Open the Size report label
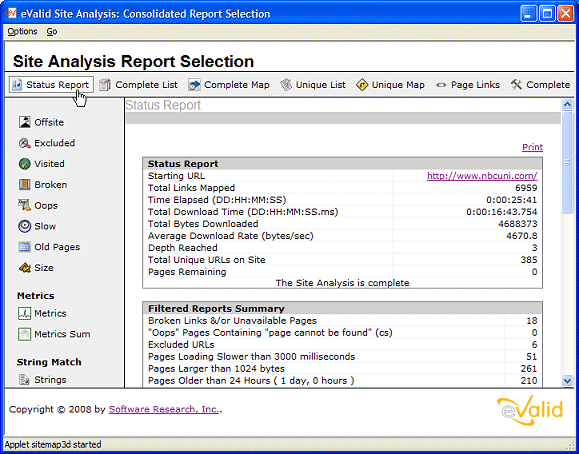The height and width of the screenshot is (454, 579). tap(44, 267)
